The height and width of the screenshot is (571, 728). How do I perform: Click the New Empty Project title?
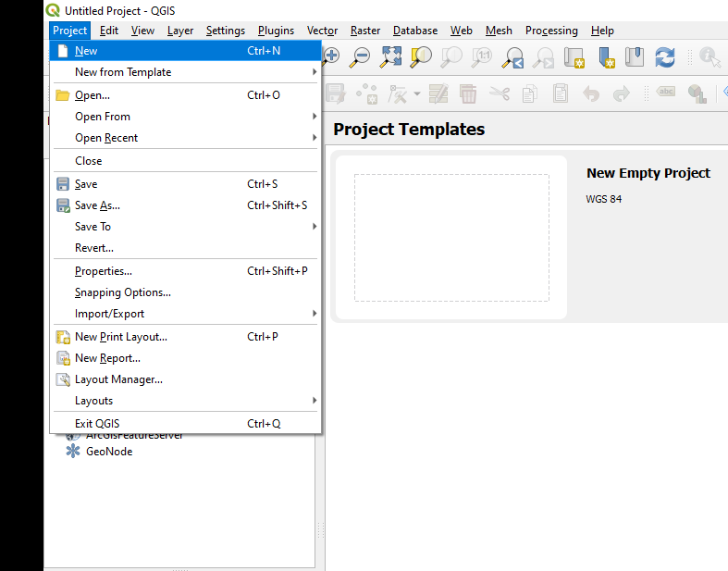pyautogui.click(x=648, y=173)
